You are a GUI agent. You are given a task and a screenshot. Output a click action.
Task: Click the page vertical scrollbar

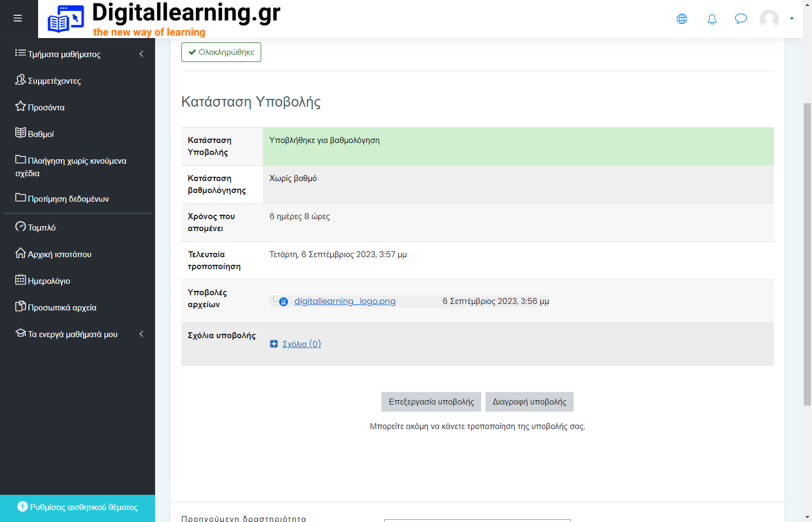point(808,254)
